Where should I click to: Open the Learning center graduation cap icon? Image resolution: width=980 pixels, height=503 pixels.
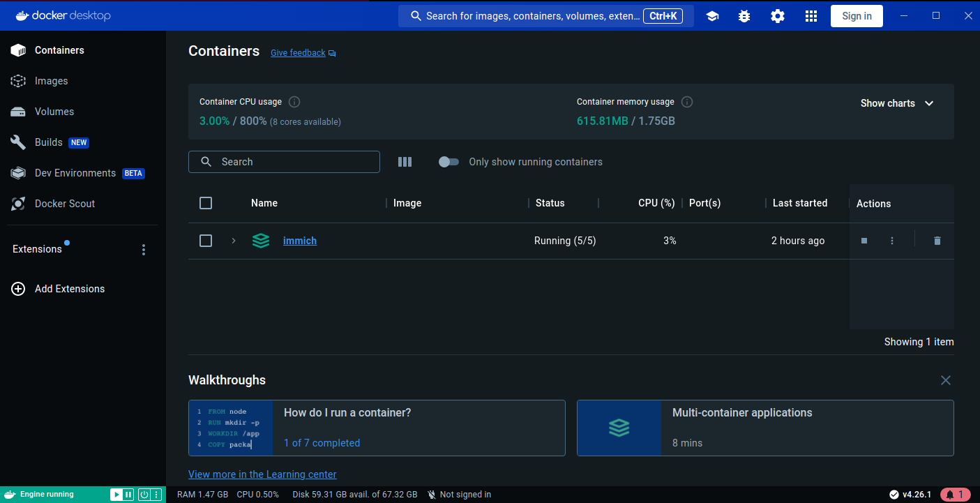coord(712,15)
